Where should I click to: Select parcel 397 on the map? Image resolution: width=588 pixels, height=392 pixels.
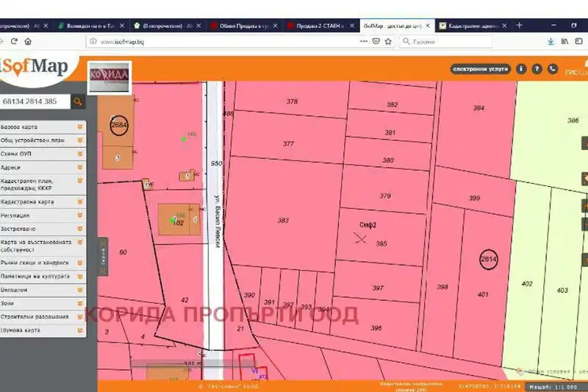pos(378,288)
